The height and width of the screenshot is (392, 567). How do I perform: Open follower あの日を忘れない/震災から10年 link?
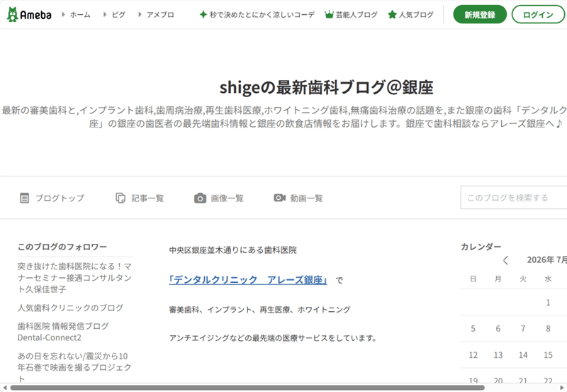click(x=74, y=367)
